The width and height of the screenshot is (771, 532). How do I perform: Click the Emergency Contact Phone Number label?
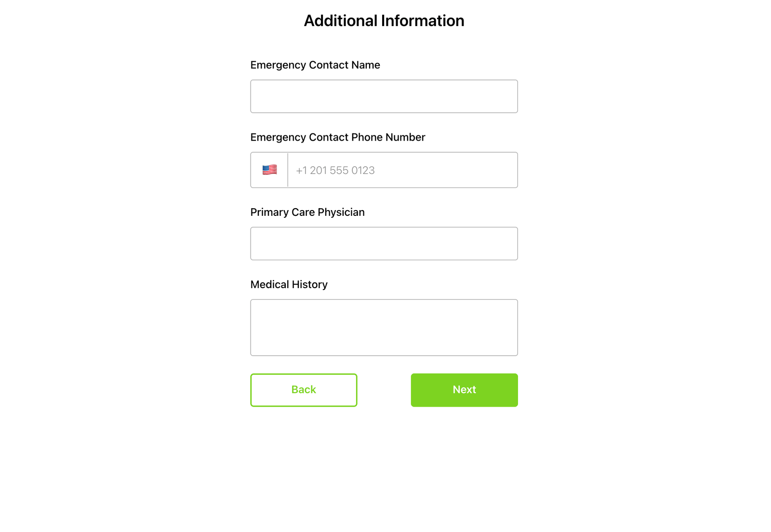tap(337, 137)
